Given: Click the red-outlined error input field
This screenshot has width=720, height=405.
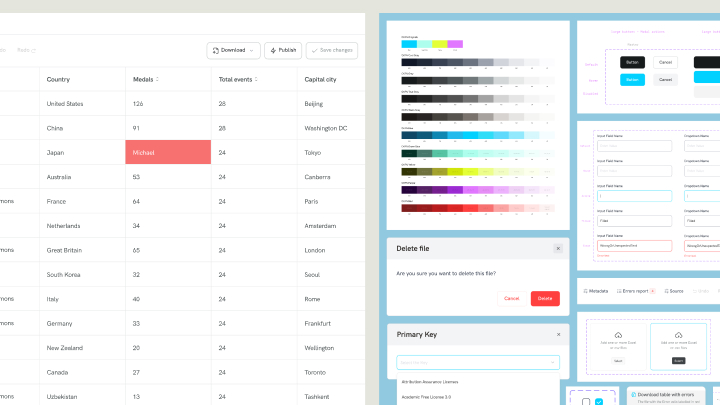Looking at the screenshot, I should (x=634, y=246).
